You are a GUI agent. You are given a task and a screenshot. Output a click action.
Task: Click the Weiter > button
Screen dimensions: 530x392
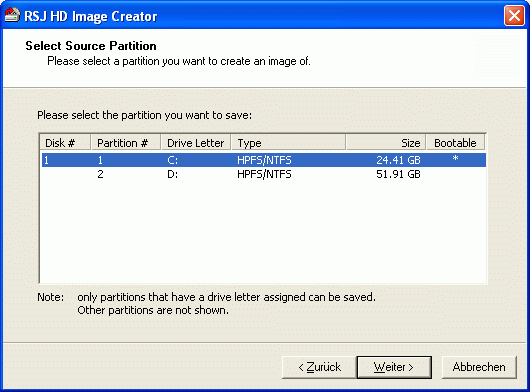(394, 367)
